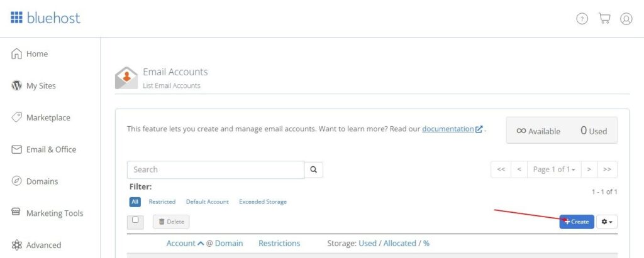
Task: Click the search magnifier button
Action: [x=314, y=169]
